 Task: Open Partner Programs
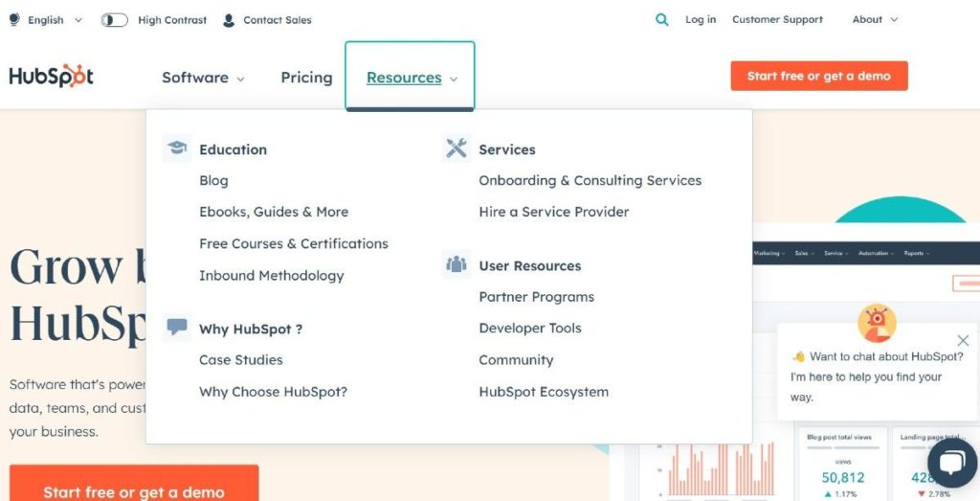(x=536, y=297)
